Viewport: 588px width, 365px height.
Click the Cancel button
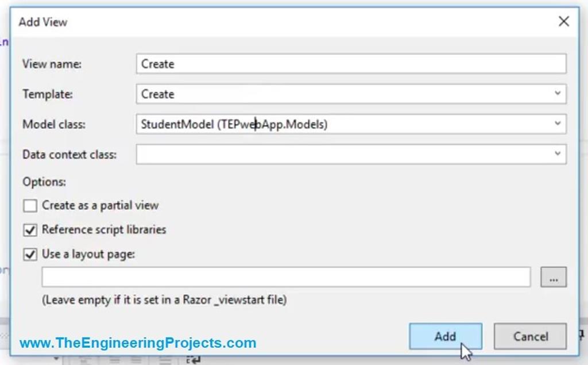[x=529, y=337]
